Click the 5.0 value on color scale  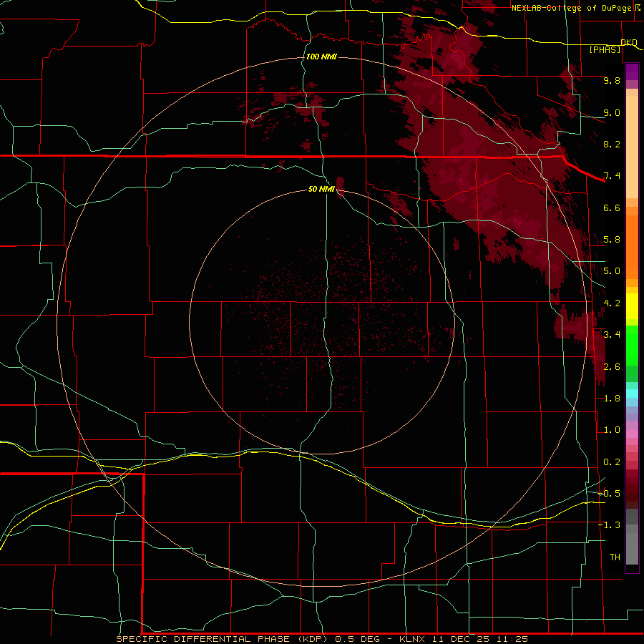pyautogui.click(x=612, y=271)
